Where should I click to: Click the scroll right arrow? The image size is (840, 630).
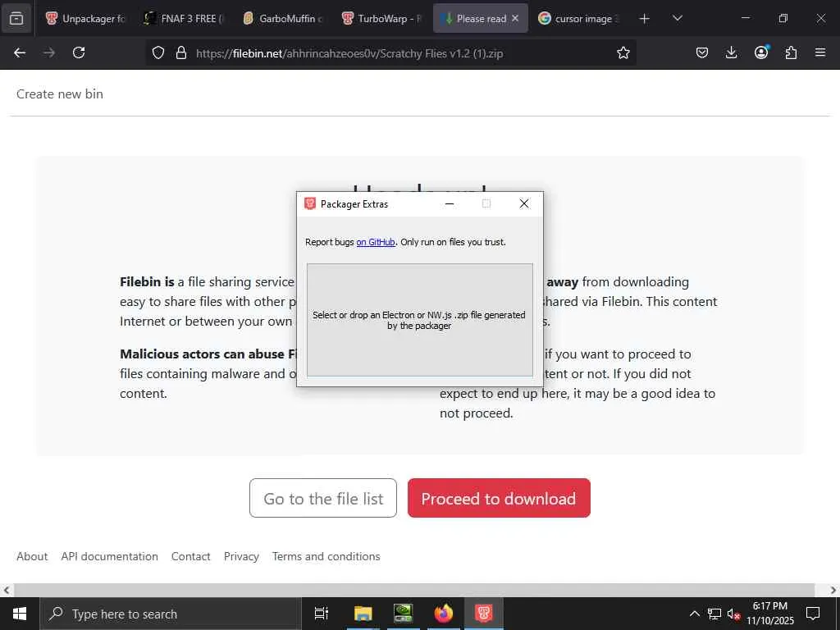833,591
